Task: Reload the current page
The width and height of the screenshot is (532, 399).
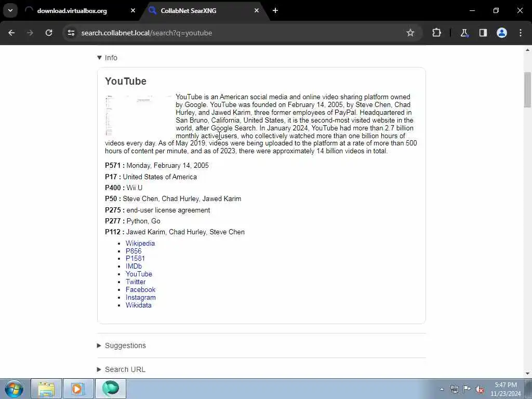Action: [49, 33]
